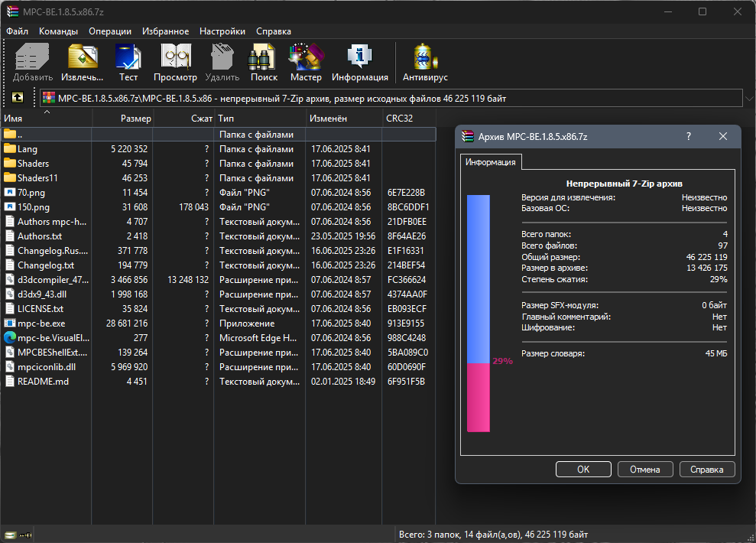Open the Настройки menu
This screenshot has height=543, width=756.
coord(222,31)
